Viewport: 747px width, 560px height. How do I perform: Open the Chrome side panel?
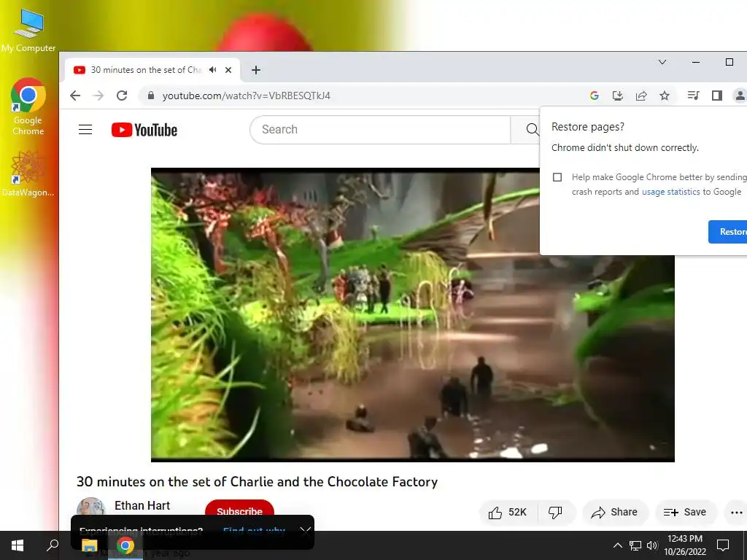[x=717, y=96]
